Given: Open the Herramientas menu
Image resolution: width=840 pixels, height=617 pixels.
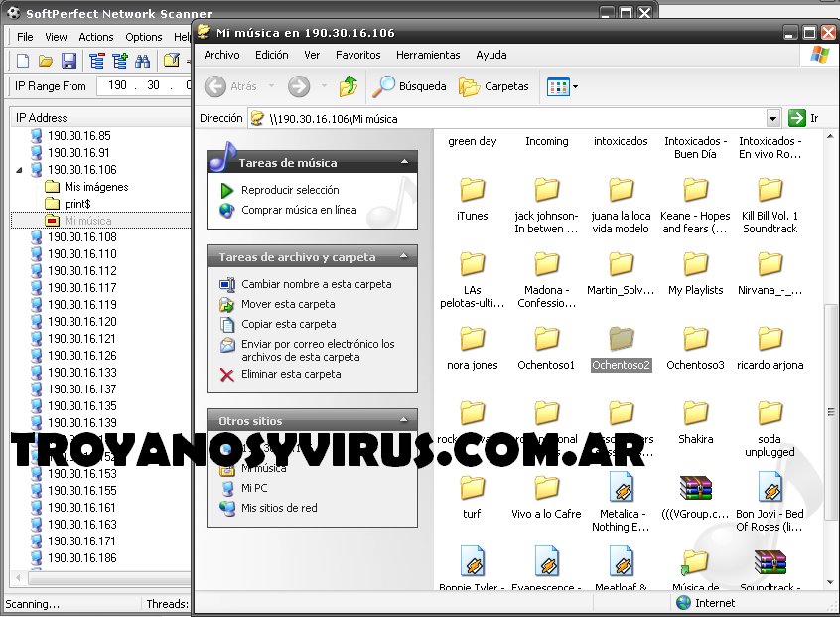Looking at the screenshot, I should (x=428, y=55).
